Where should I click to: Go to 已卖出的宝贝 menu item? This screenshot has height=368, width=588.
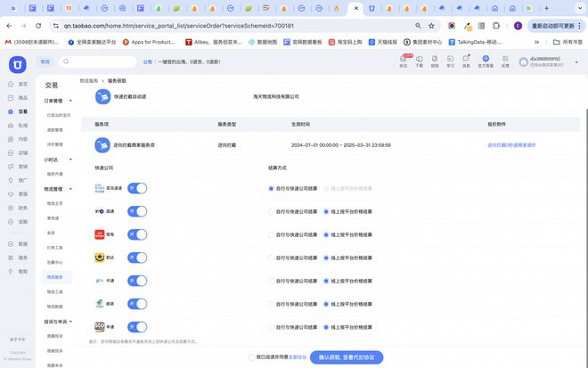57,116
